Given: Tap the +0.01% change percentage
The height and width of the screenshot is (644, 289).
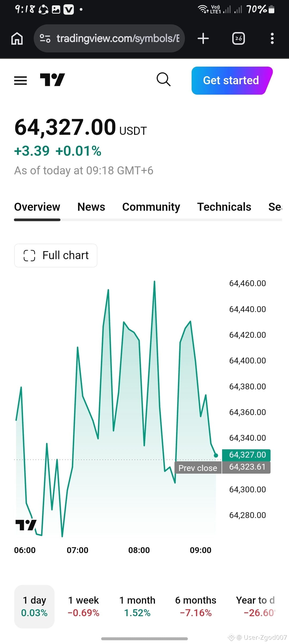Looking at the screenshot, I should (78, 151).
